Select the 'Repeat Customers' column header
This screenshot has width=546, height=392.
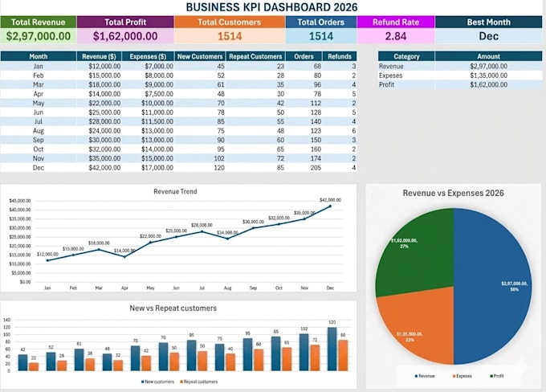point(255,56)
